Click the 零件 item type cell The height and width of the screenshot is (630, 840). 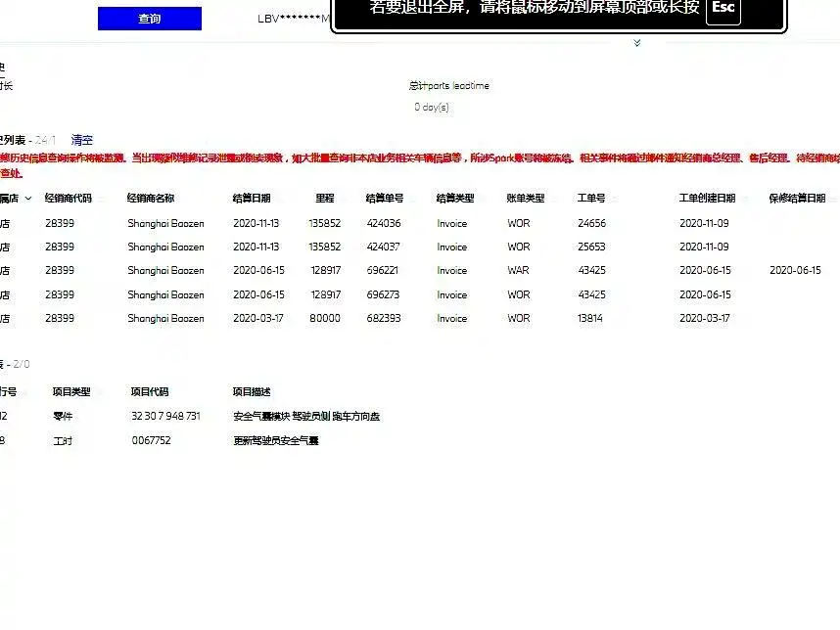click(x=63, y=416)
